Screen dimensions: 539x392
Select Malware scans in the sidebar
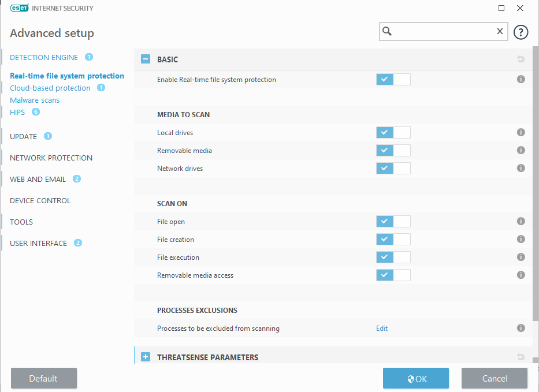click(x=35, y=100)
